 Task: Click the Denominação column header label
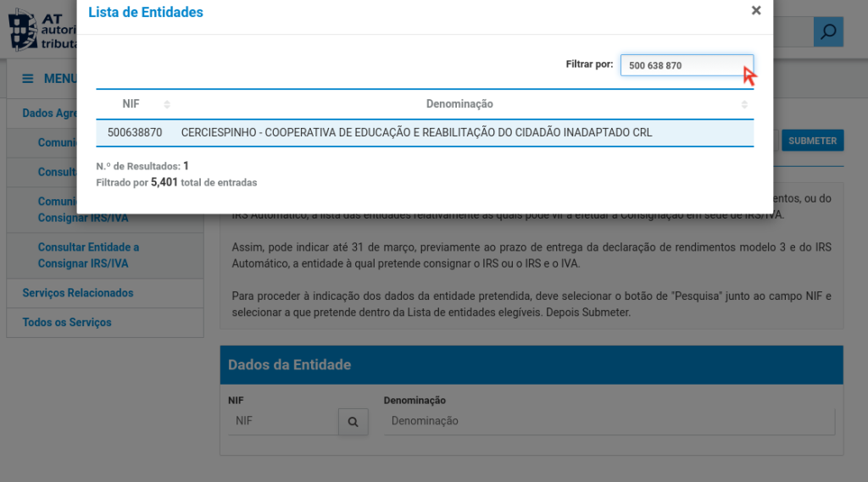tap(459, 104)
